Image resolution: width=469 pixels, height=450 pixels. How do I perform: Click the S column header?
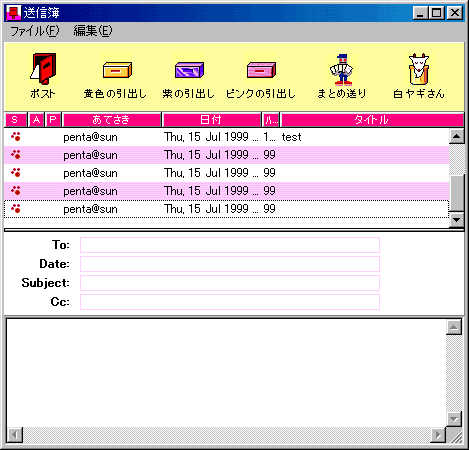(x=15, y=120)
